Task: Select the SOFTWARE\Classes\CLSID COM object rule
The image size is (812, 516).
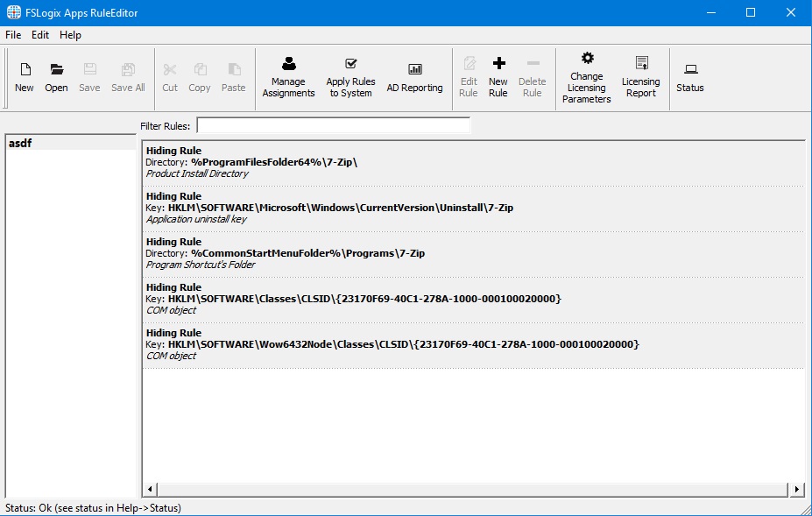Action: 473,300
